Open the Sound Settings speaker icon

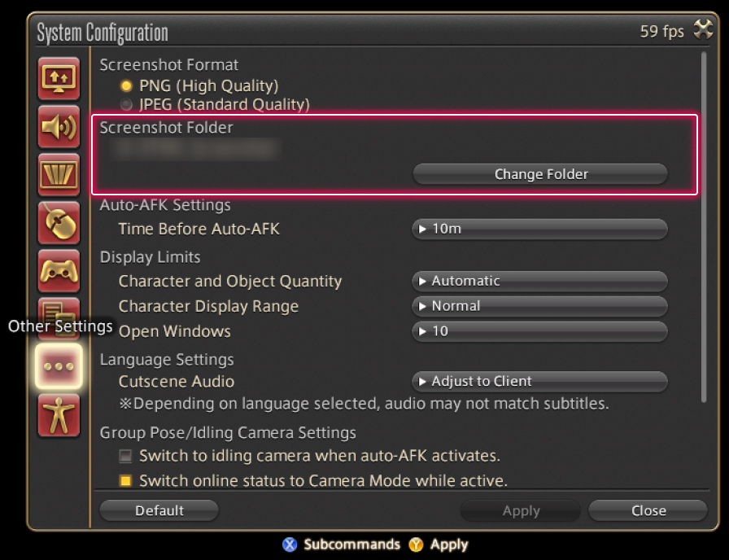click(x=59, y=127)
